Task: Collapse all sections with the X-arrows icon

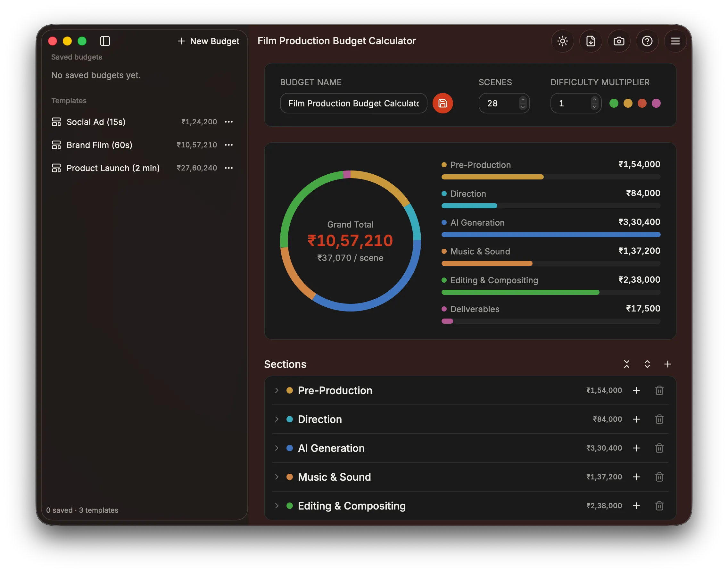Action: coord(627,364)
